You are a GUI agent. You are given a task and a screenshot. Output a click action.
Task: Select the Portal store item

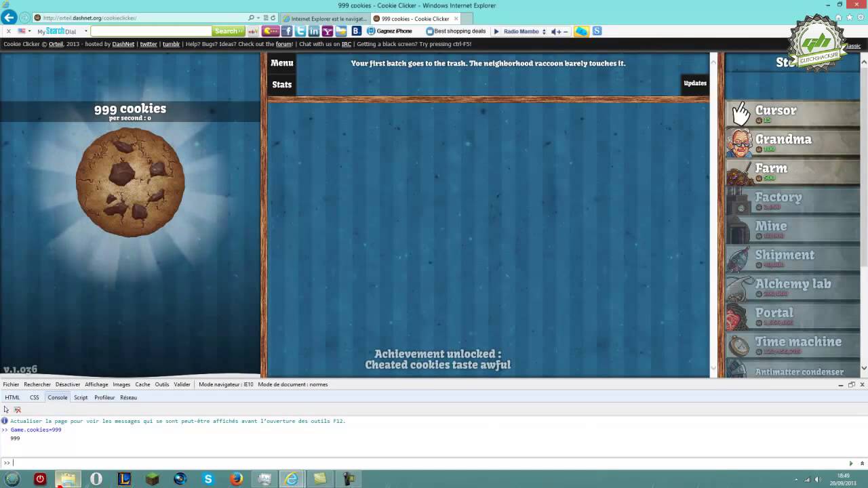tap(792, 317)
